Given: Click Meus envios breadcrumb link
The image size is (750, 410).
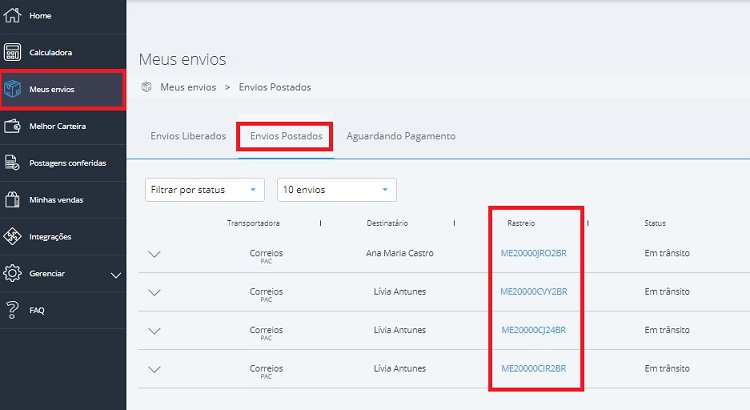Looking at the screenshot, I should click(188, 87).
